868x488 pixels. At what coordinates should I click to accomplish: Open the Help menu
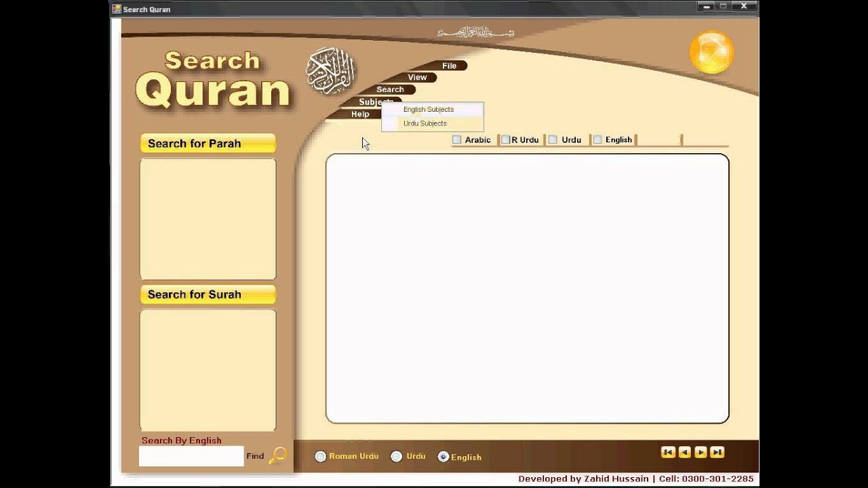360,114
